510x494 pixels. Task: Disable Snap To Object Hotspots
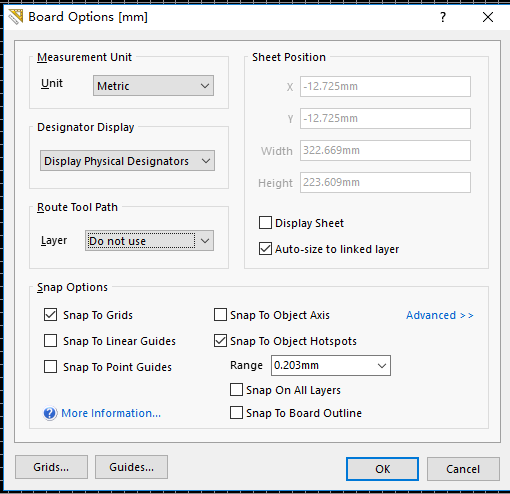pyautogui.click(x=220, y=341)
